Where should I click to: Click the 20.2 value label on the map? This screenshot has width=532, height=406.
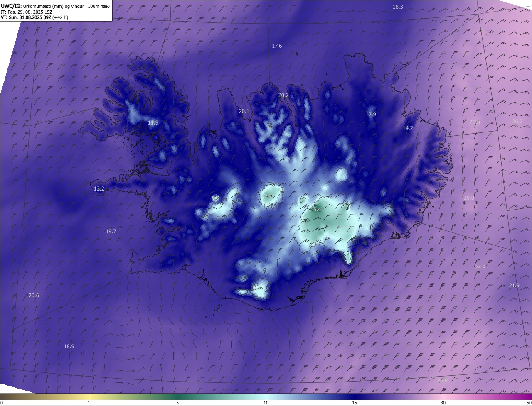coord(283,95)
